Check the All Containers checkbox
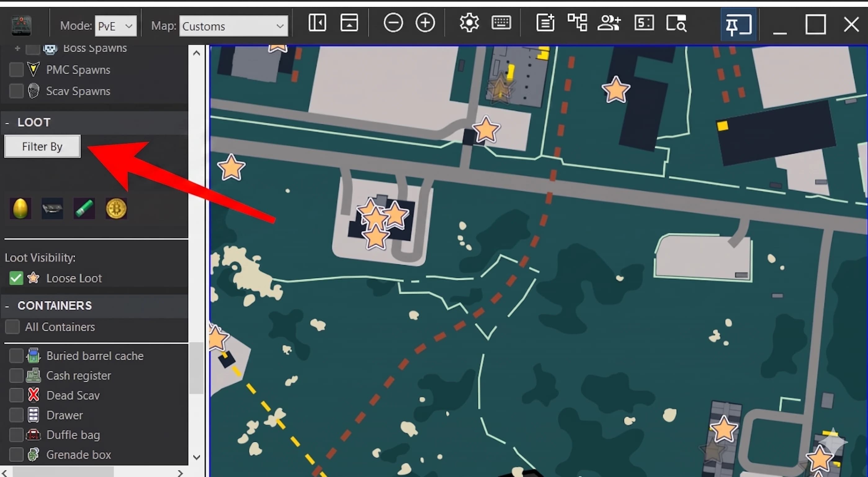868x477 pixels. click(12, 327)
